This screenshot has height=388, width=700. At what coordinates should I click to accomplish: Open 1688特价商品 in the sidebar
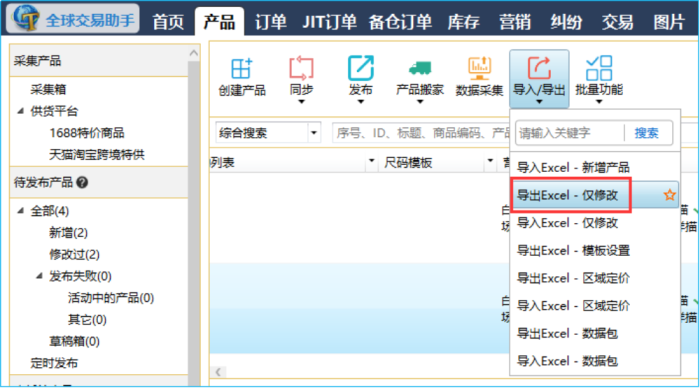pos(87,133)
